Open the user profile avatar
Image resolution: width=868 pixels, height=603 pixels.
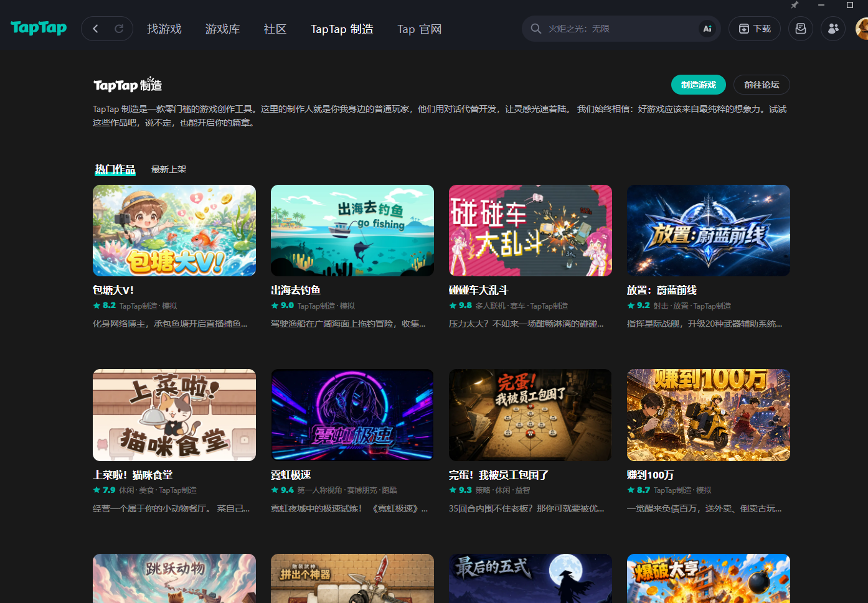[x=862, y=29]
